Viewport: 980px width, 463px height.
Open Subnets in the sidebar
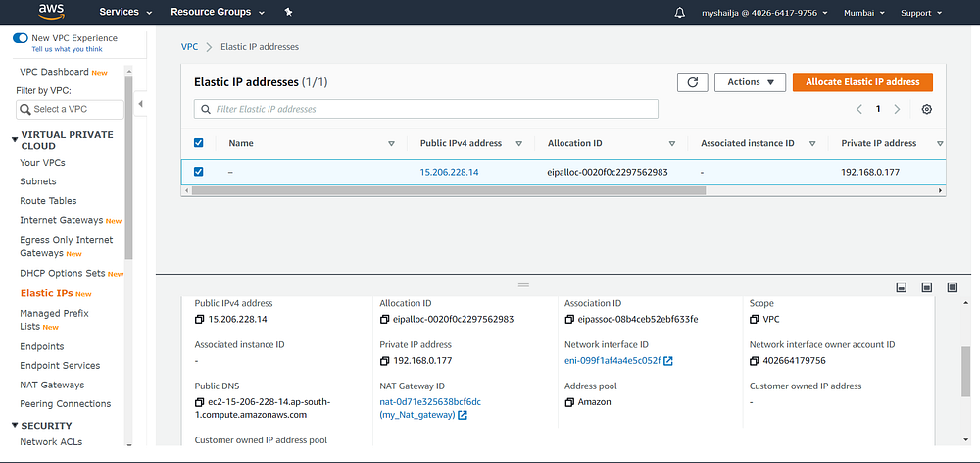coord(38,181)
